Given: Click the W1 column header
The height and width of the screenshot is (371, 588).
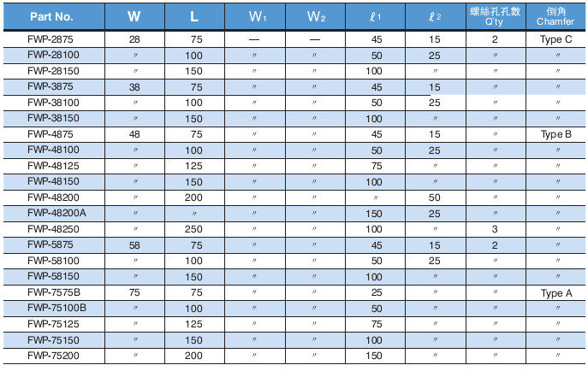Looking at the screenshot, I should [x=254, y=16].
